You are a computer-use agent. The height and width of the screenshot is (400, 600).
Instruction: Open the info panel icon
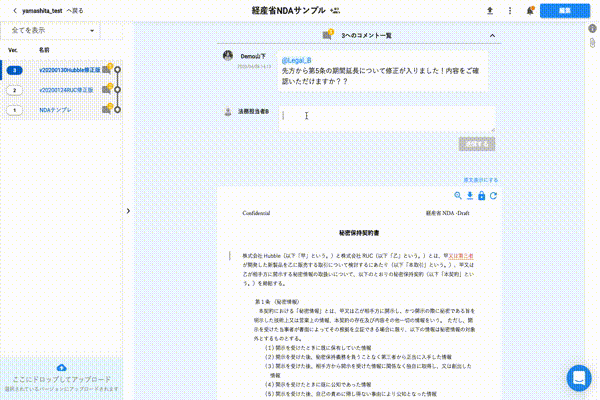(x=592, y=29)
